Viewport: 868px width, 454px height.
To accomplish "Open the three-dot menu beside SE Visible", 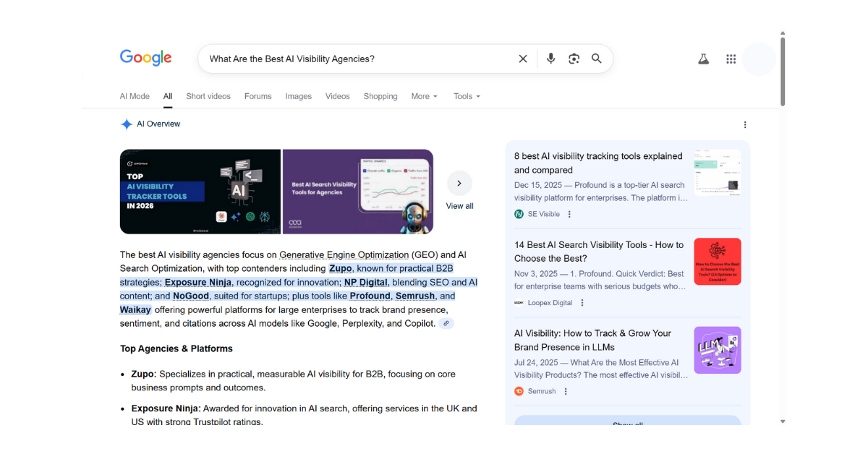I will click(569, 214).
